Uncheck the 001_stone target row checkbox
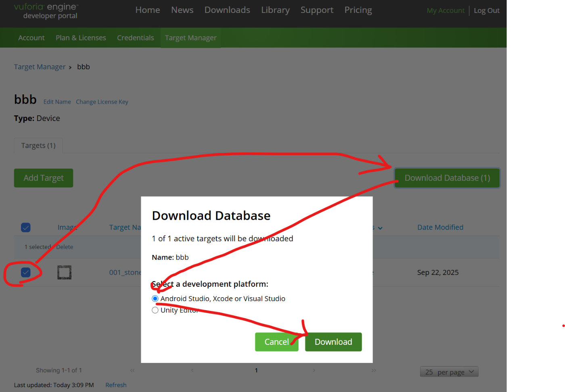Viewport: 565px width, 392px height. [26, 272]
